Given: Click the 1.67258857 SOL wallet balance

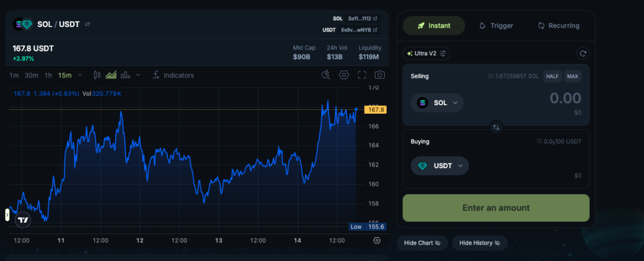Looking at the screenshot, I should coord(513,77).
